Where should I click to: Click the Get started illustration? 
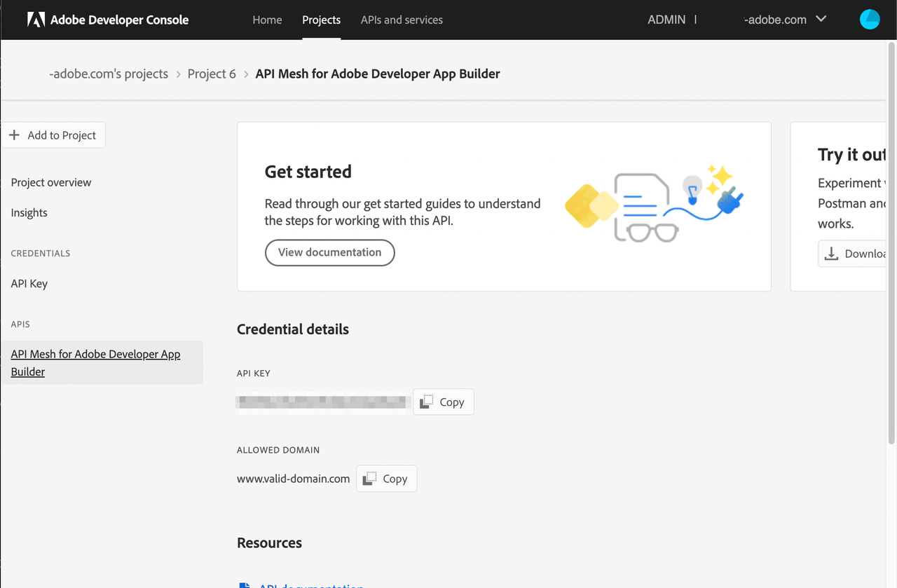(x=655, y=204)
